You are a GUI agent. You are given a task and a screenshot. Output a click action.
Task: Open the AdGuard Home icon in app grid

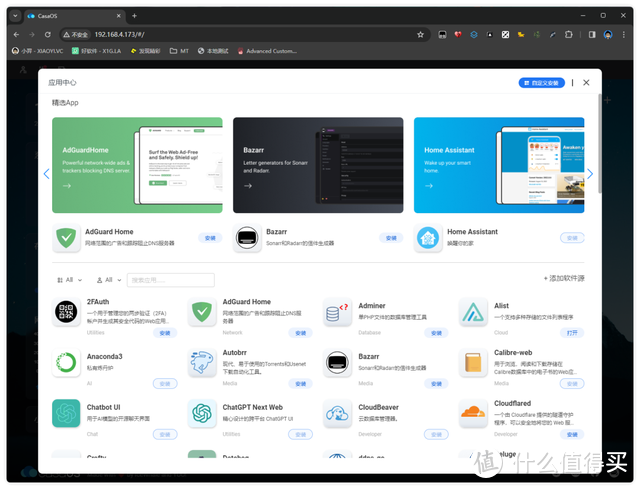coord(202,312)
